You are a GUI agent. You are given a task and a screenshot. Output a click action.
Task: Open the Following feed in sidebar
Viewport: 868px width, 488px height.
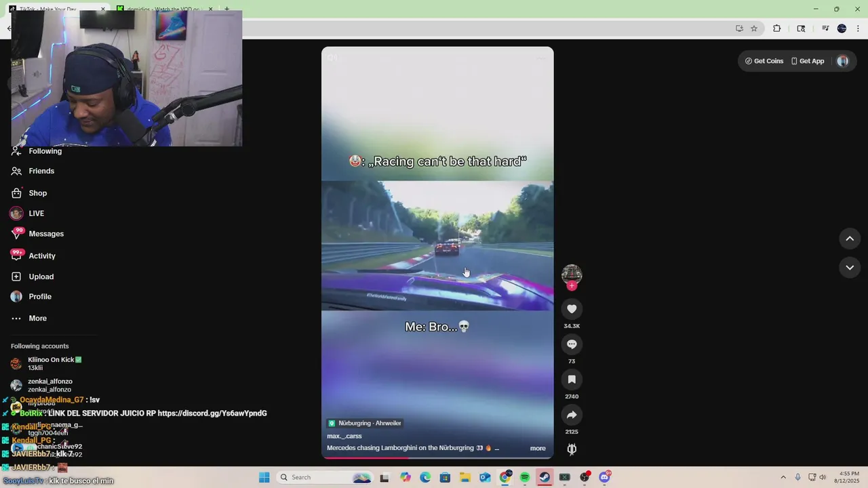(45, 151)
